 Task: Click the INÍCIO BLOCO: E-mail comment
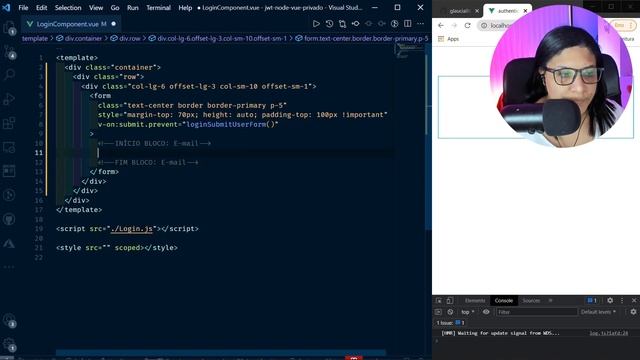point(154,143)
